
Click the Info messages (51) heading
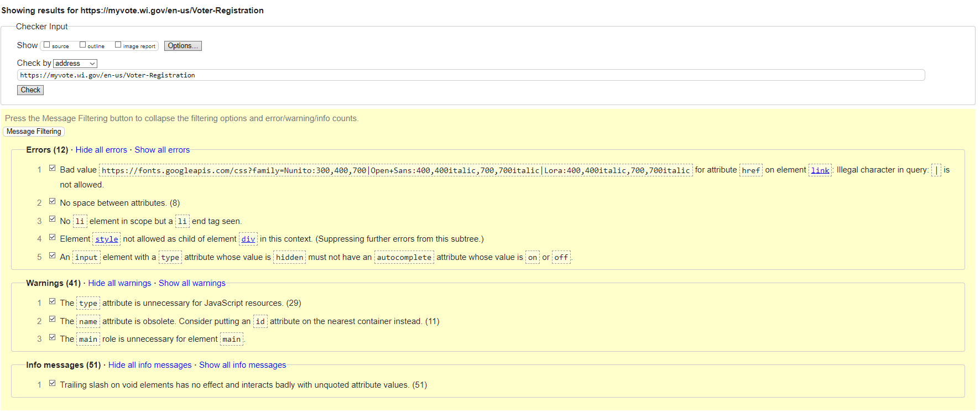[63, 365]
